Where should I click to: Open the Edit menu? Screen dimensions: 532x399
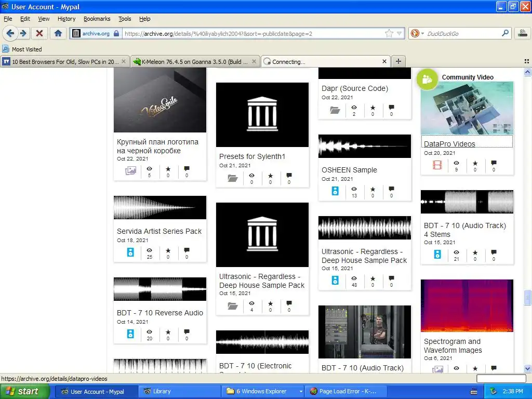(x=25, y=19)
